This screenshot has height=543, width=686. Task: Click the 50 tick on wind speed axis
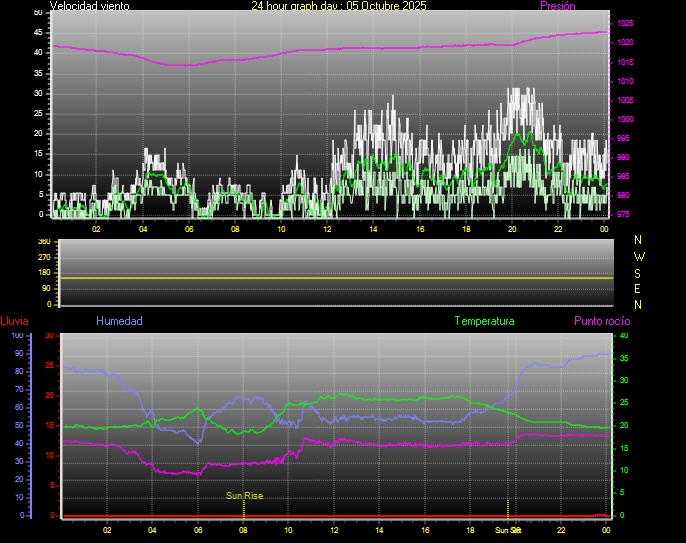tap(38, 12)
